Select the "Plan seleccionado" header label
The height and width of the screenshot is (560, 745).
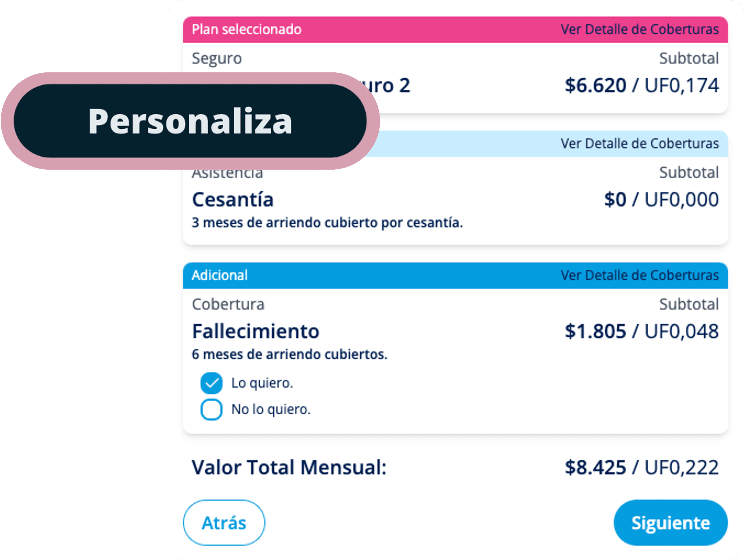(246, 29)
